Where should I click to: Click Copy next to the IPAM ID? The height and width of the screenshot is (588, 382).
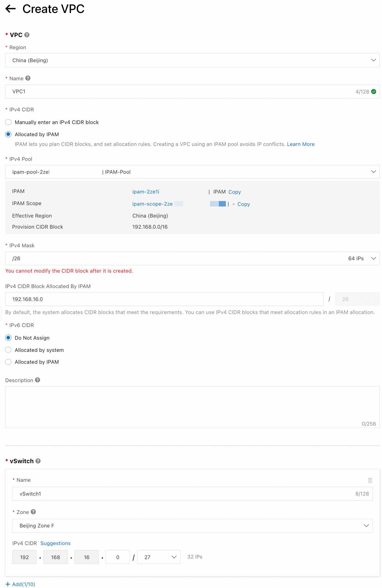(234, 192)
